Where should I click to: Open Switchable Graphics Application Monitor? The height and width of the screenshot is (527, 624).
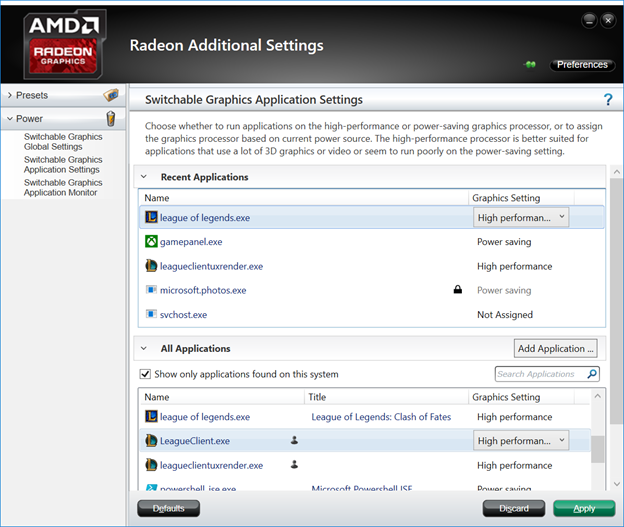coord(63,187)
